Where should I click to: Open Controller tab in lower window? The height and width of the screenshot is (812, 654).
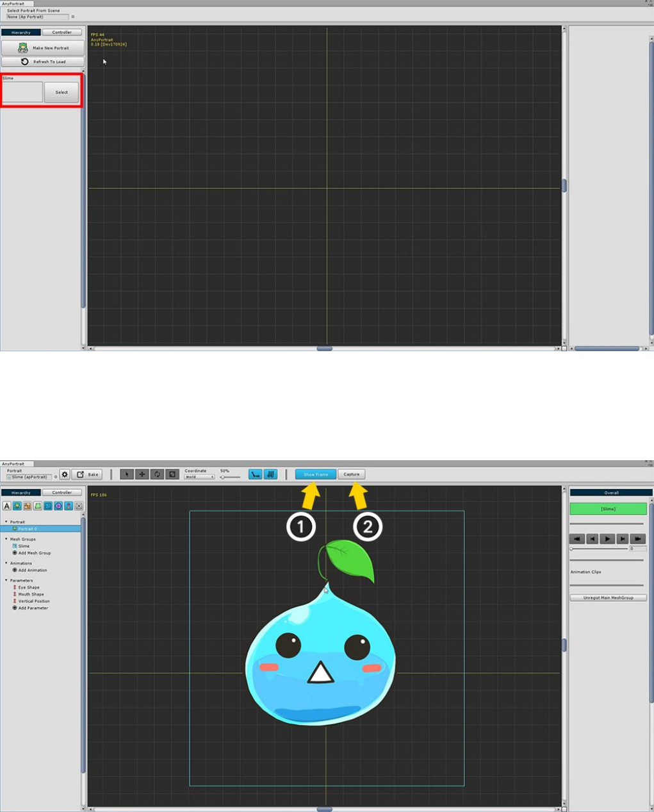click(62, 493)
